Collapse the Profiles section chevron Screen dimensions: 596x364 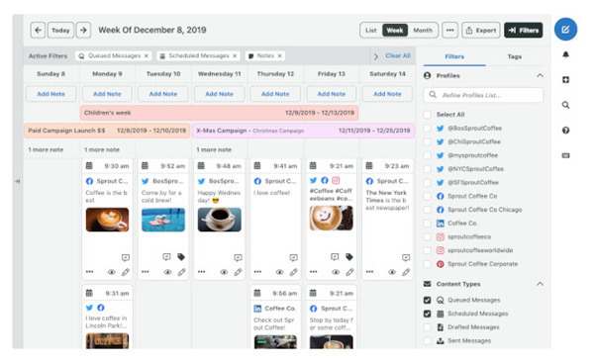click(540, 75)
